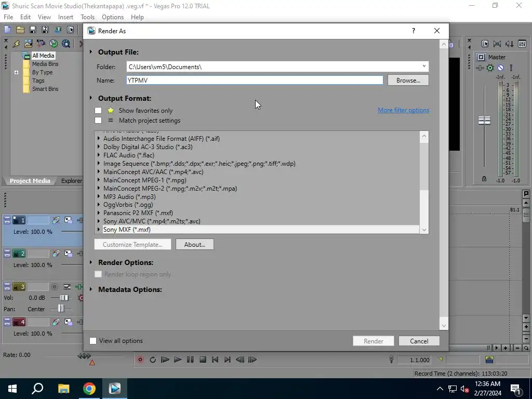Open More filter options link
The width and height of the screenshot is (532, 399).
tap(403, 110)
